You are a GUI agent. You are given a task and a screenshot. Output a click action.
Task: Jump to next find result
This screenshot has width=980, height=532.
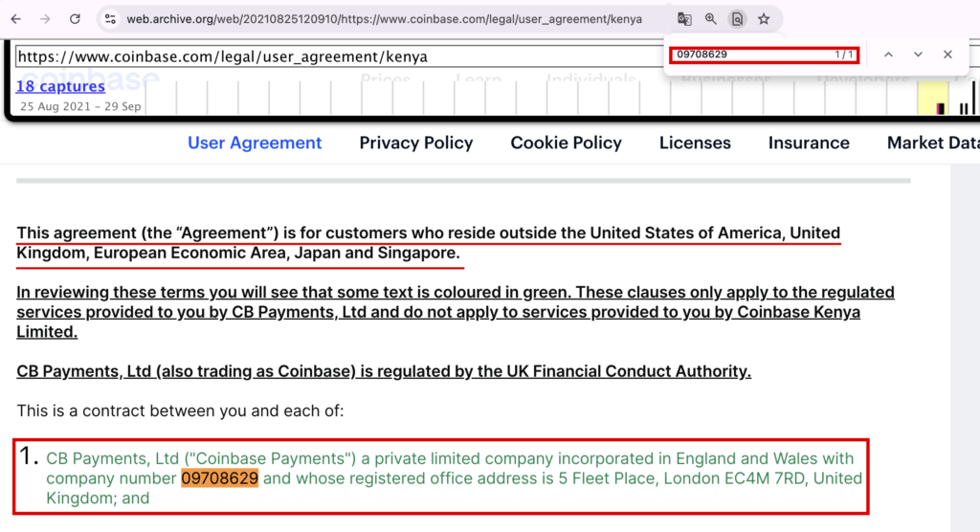coord(918,55)
